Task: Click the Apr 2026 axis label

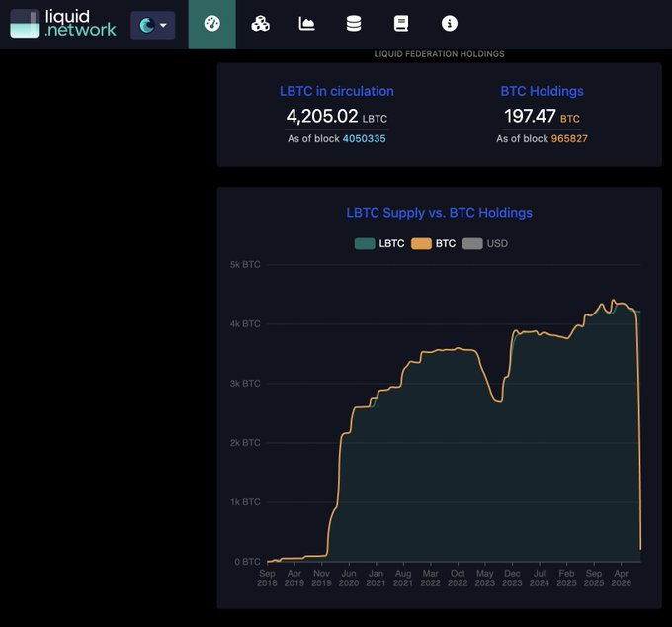Action: [621, 579]
